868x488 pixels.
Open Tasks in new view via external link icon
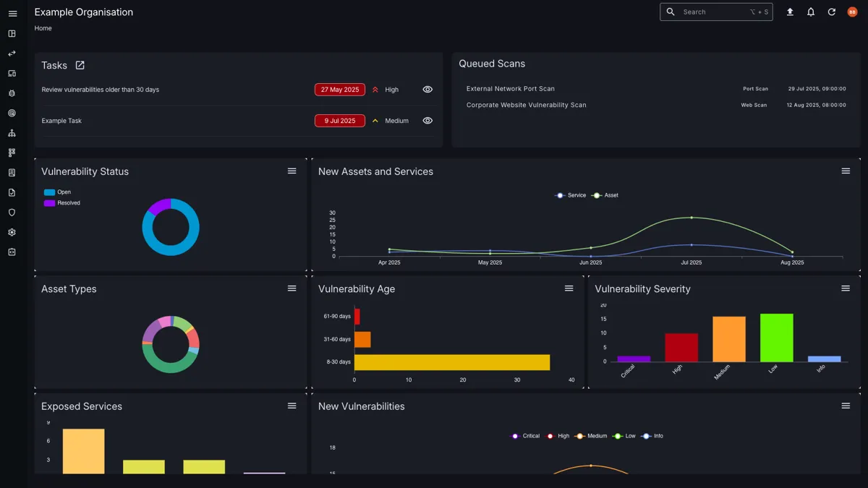tap(79, 64)
